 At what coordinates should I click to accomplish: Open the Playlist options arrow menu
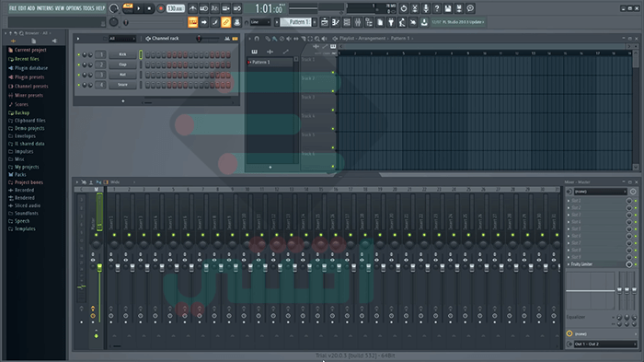tap(249, 39)
